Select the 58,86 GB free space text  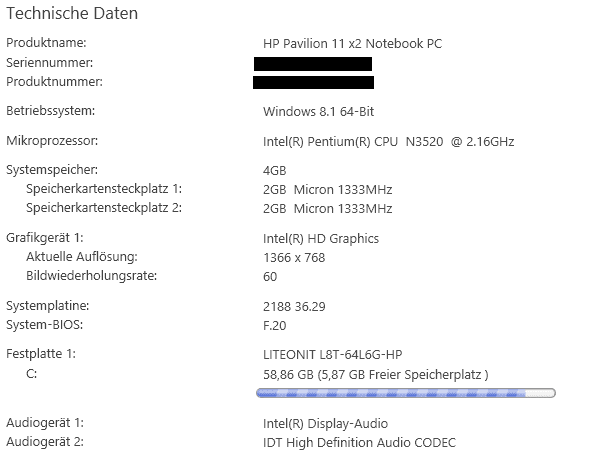click(x=375, y=375)
